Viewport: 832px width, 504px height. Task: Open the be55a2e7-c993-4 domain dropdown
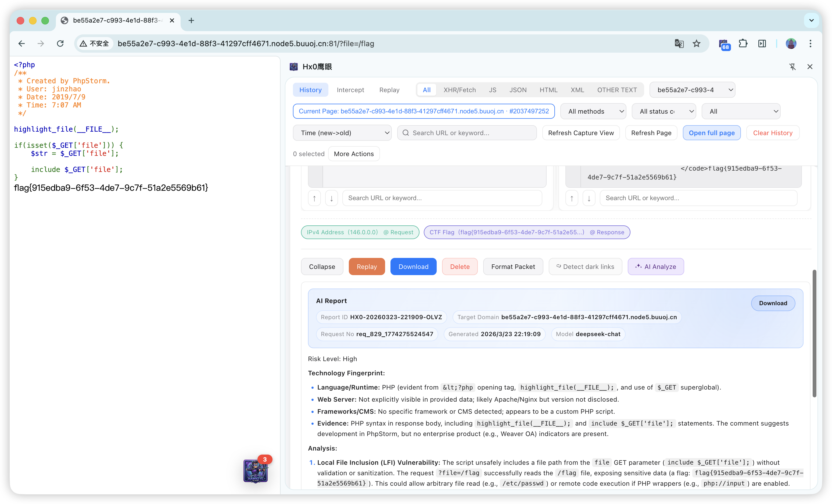pyautogui.click(x=692, y=90)
